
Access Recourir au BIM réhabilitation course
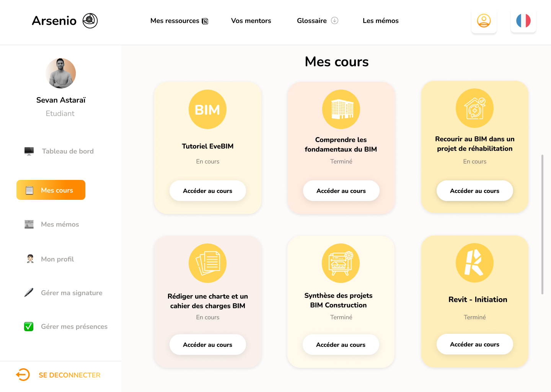[475, 191]
